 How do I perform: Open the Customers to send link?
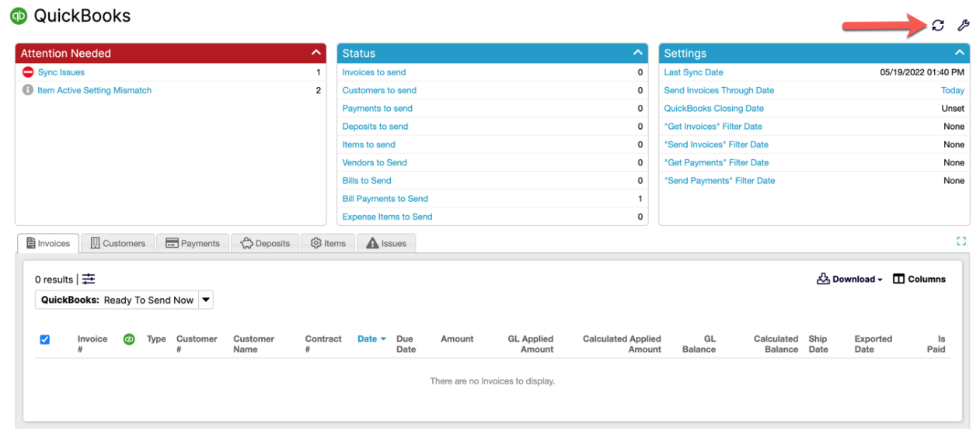pos(379,90)
